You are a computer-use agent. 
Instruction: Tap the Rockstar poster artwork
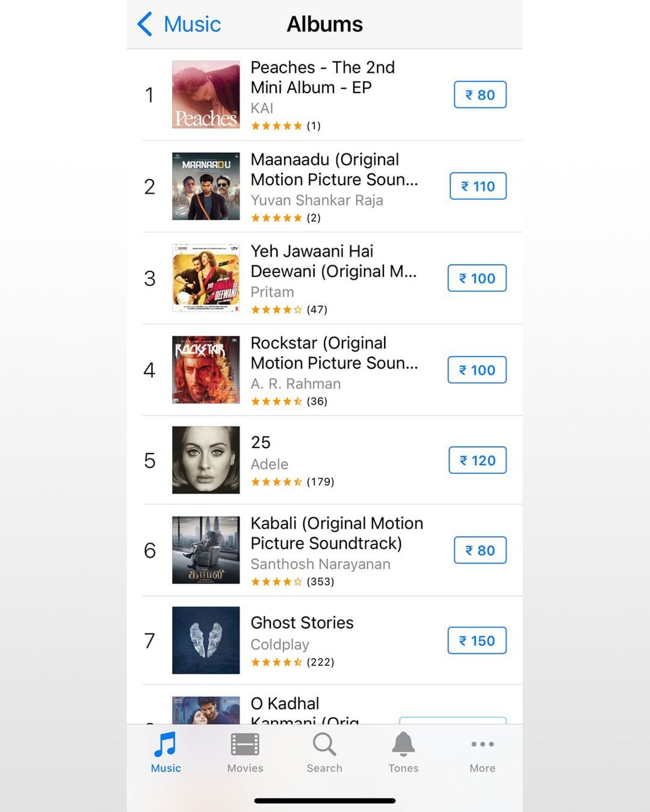[206, 369]
